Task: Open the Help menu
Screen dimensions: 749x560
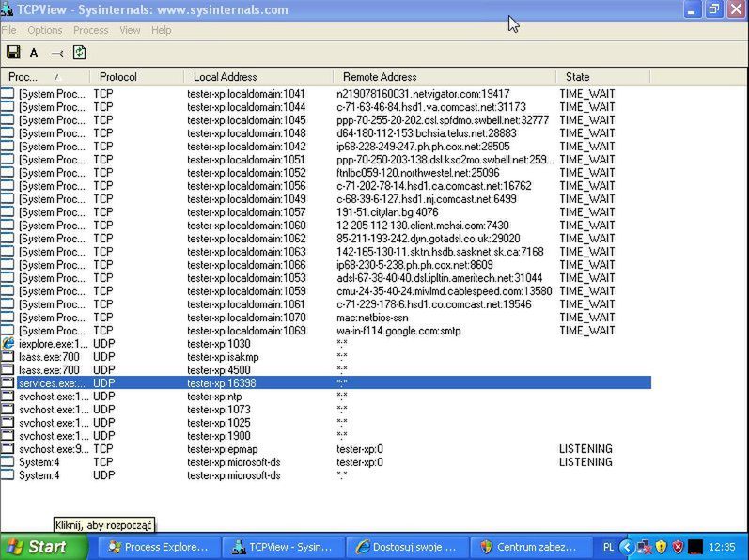Action: click(162, 30)
